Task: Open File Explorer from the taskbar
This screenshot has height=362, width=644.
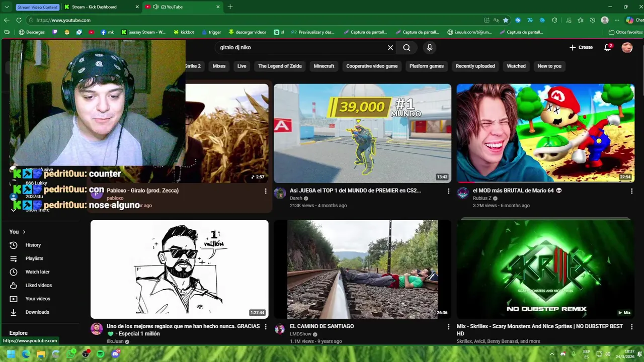Action: (41, 354)
